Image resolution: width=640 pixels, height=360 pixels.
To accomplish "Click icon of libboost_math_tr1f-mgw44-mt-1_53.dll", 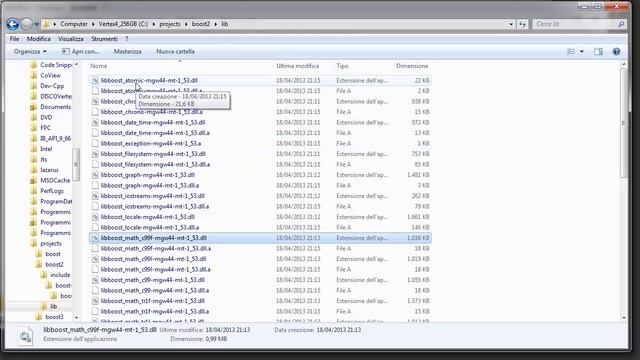I will pyautogui.click(x=95, y=301).
